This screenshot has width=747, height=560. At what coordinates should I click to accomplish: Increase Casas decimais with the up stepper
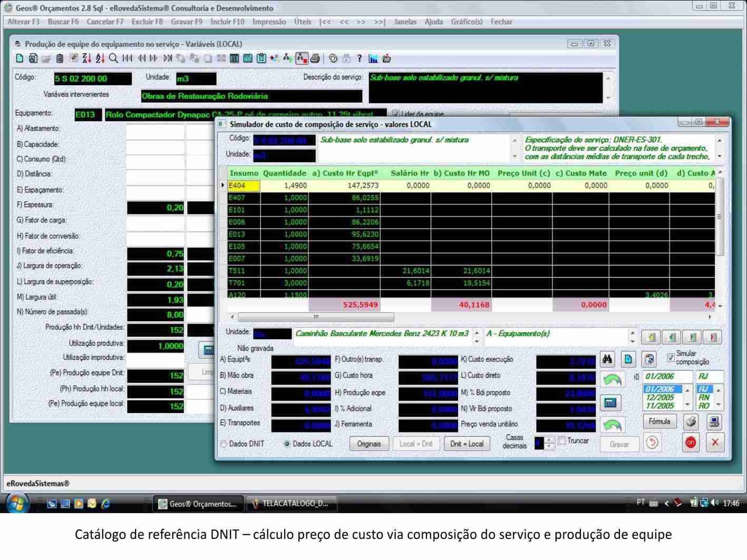tap(549, 440)
